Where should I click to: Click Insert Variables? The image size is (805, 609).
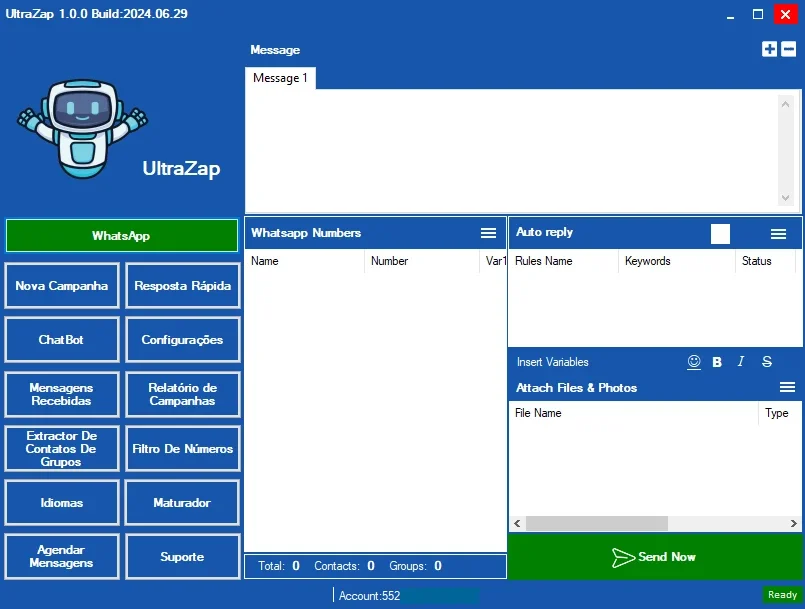point(552,362)
